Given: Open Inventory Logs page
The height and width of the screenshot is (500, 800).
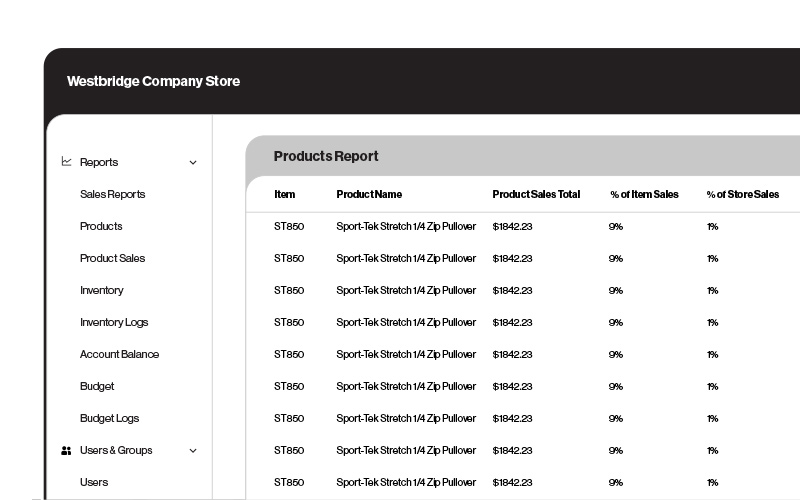Looking at the screenshot, I should (114, 322).
